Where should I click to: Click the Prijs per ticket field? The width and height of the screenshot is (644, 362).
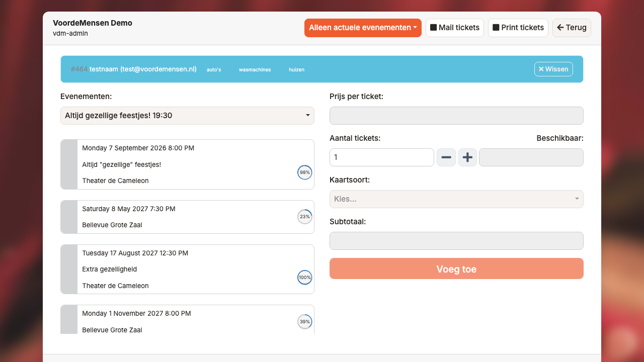tap(456, 116)
